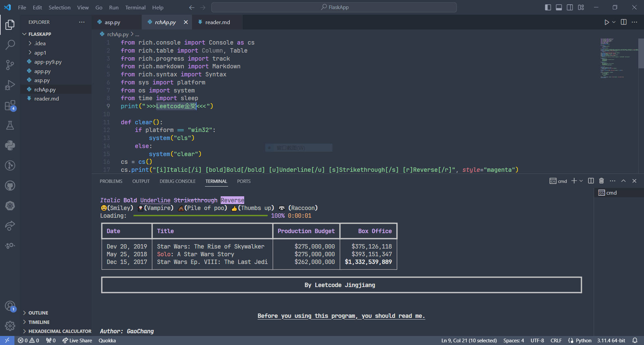Open Explorer Views and More Actions
The height and width of the screenshot is (345, 644).
click(82, 22)
